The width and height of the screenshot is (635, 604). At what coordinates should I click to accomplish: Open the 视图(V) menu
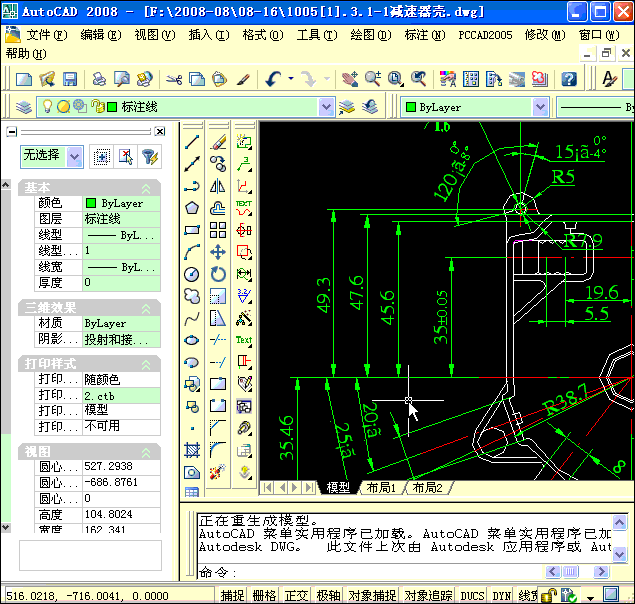(155, 35)
